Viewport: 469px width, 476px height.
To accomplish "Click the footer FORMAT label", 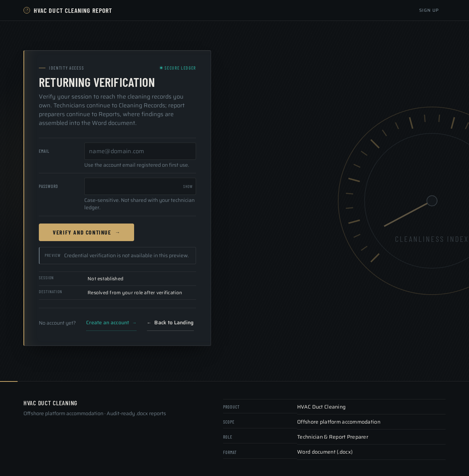I will [230, 453].
